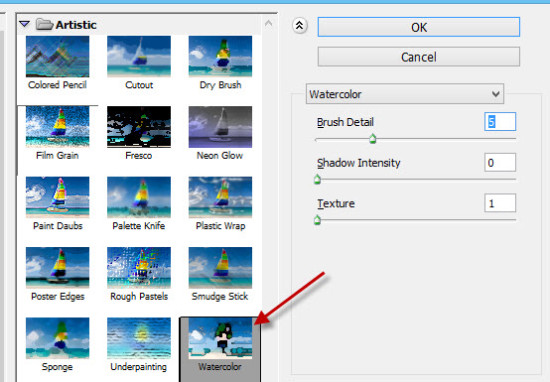Cancel the filter gallery dialog

tap(419, 57)
